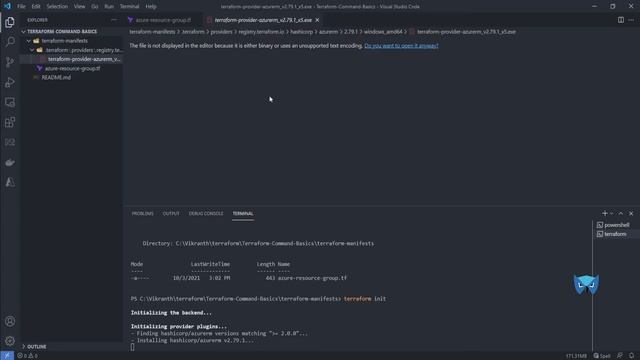Click the errors and warnings status indicator
The width and height of the screenshot is (640, 360).
(27, 356)
